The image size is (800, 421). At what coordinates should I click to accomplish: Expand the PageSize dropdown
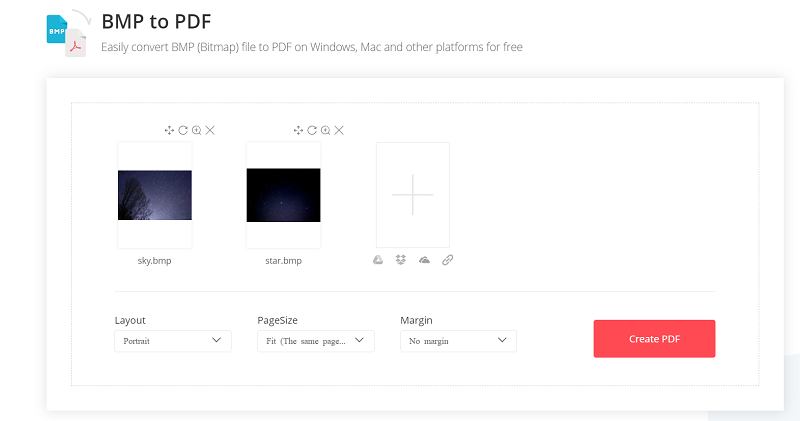315,341
